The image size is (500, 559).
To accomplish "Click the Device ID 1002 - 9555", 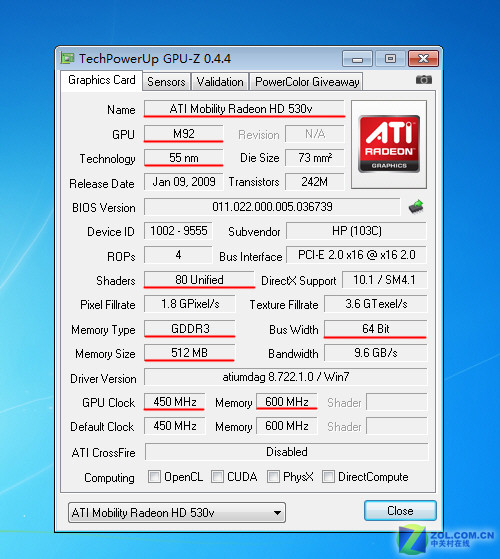I will coord(178,231).
